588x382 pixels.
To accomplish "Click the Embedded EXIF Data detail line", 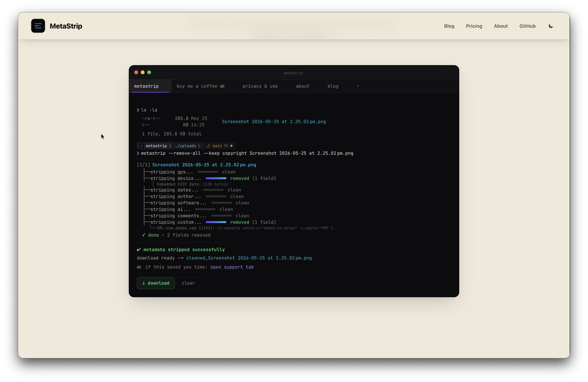I will pyautogui.click(x=192, y=184).
